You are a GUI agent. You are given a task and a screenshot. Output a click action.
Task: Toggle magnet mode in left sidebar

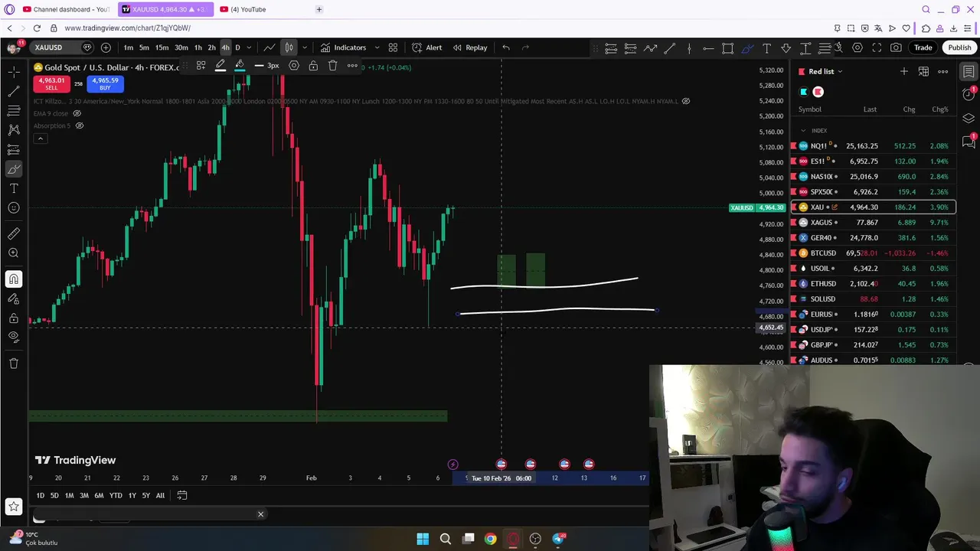pyautogui.click(x=14, y=279)
